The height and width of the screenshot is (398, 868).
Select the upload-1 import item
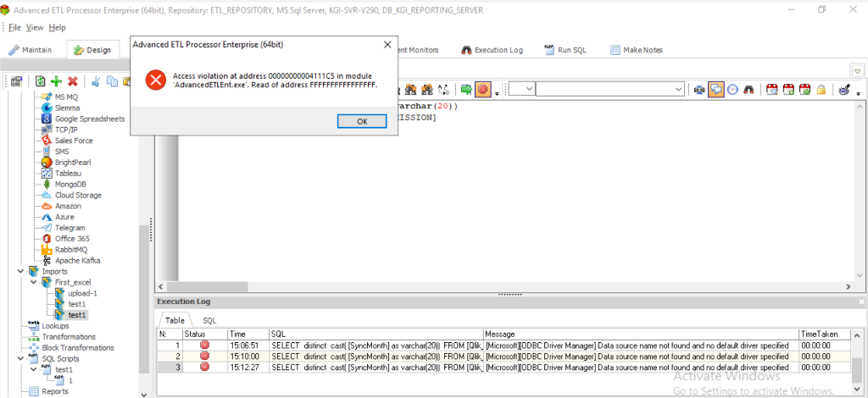coord(82,293)
